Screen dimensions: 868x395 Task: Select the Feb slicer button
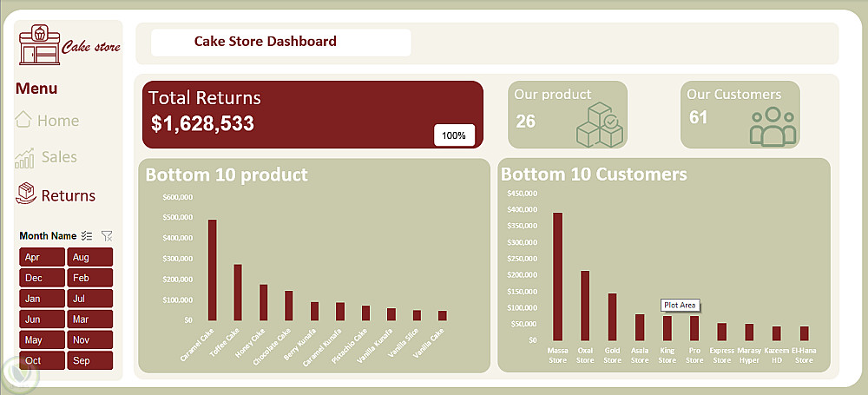pos(89,278)
